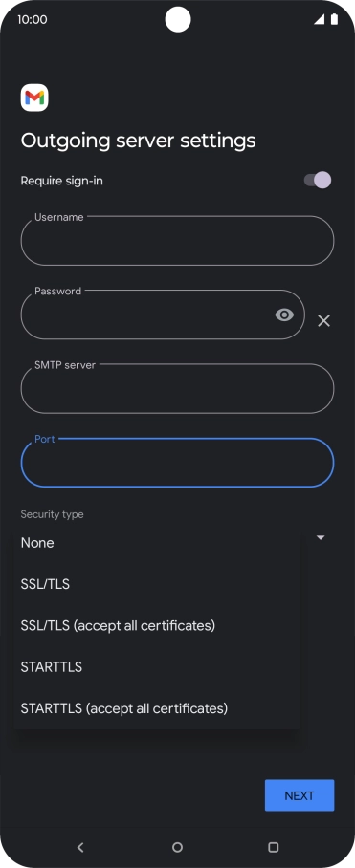The height and width of the screenshot is (868, 355).
Task: Collapse the Security type dropdown arrow
Action: (x=321, y=537)
